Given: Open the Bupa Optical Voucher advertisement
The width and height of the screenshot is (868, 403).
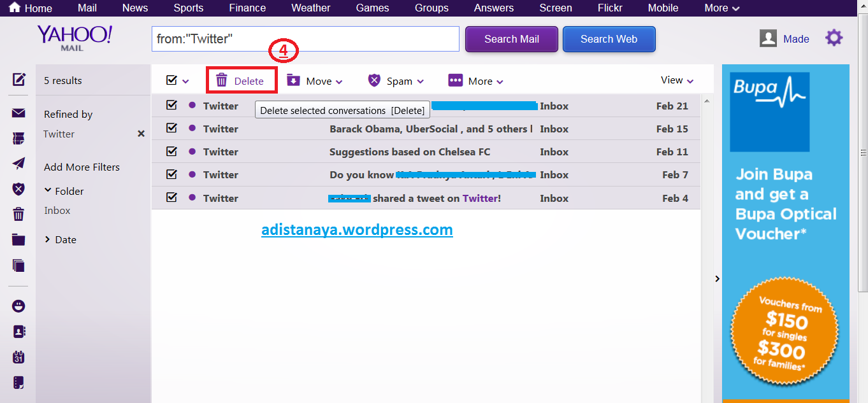Looking at the screenshot, I should pos(786,233).
